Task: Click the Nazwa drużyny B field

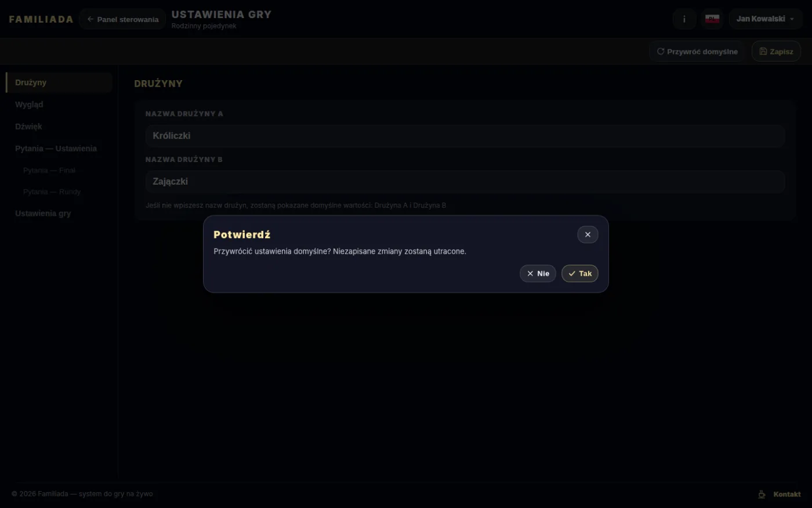Action: (465, 182)
